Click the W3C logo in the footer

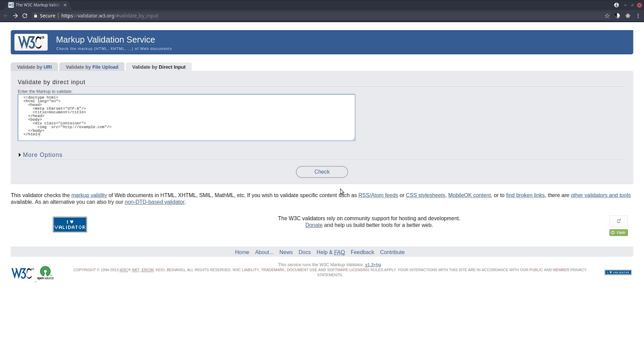tap(23, 274)
